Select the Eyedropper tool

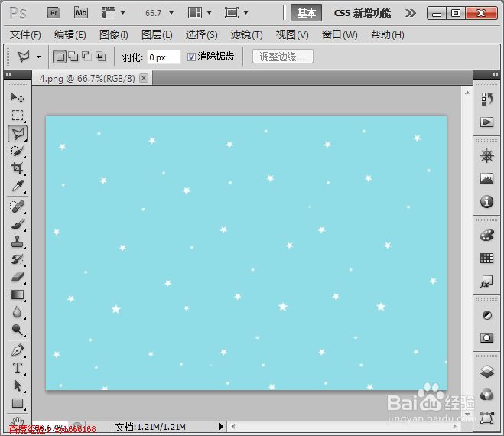pos(18,186)
